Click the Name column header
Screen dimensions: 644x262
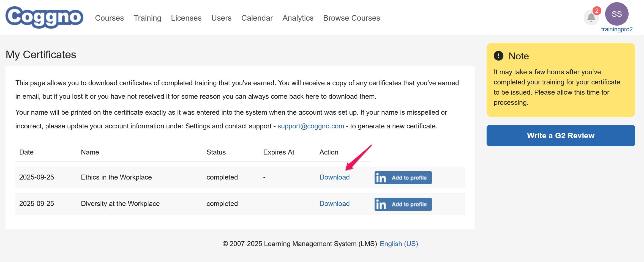tap(90, 152)
